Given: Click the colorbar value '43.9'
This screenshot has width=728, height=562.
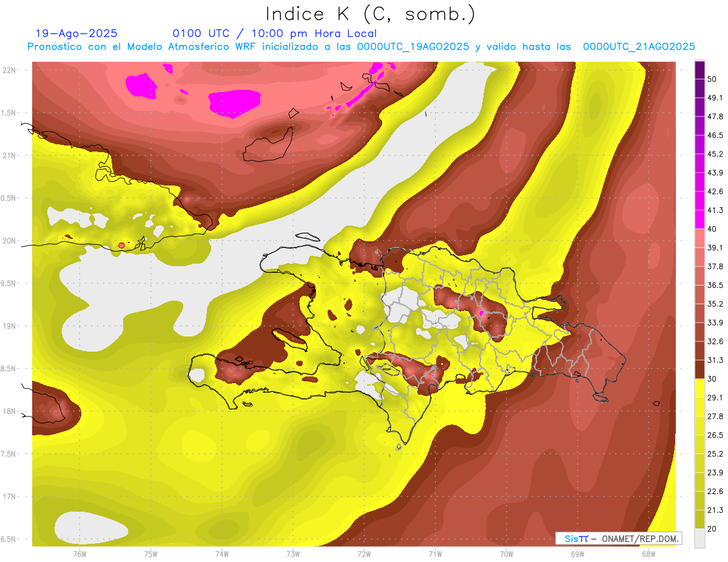Looking at the screenshot, I should (715, 173).
